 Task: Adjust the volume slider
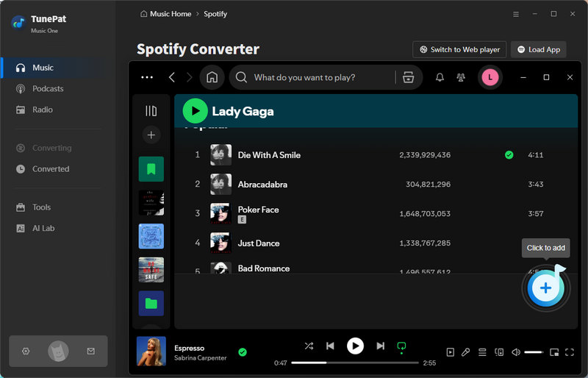click(x=533, y=352)
